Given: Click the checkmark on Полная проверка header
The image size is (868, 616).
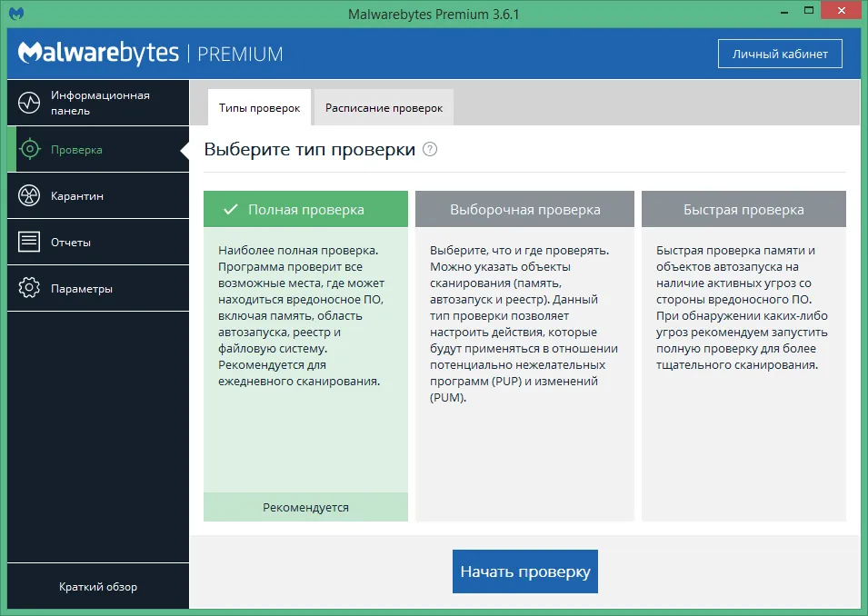Looking at the screenshot, I should tap(230, 209).
